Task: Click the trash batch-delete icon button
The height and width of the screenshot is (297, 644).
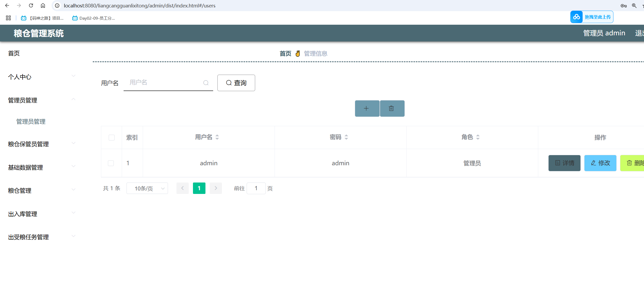Action: [392, 108]
